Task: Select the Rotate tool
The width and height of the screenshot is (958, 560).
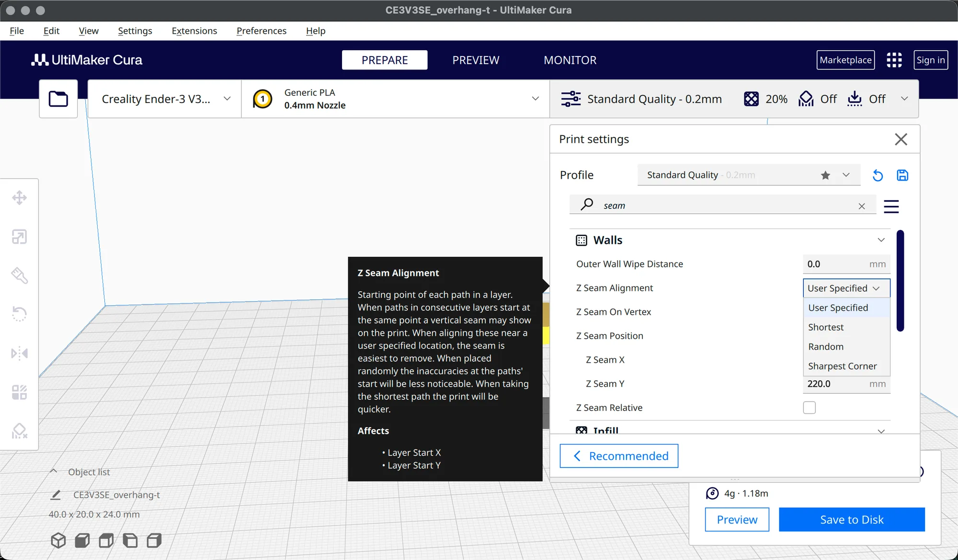Action: click(19, 314)
